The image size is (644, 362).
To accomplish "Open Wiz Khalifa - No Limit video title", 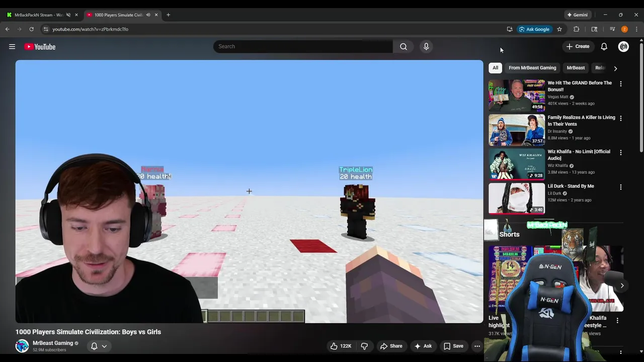I will pos(579,155).
